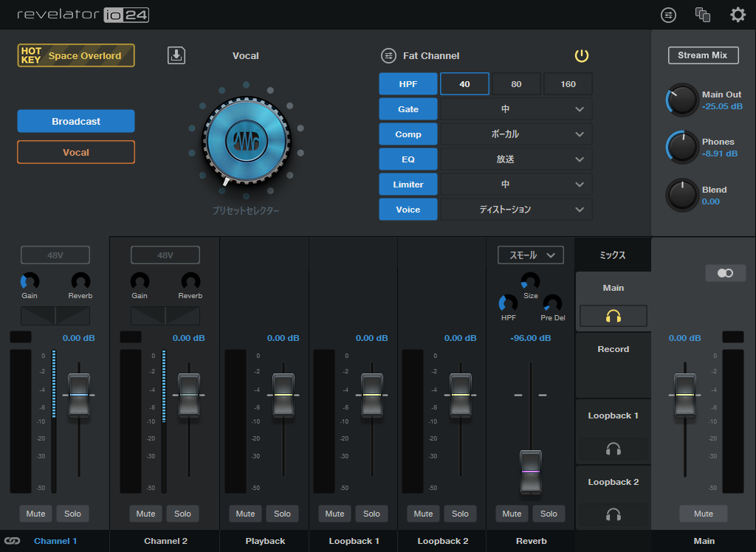This screenshot has height=552, width=756.
Task: Click the Channel 1 Gain knob
Action: coord(30,282)
